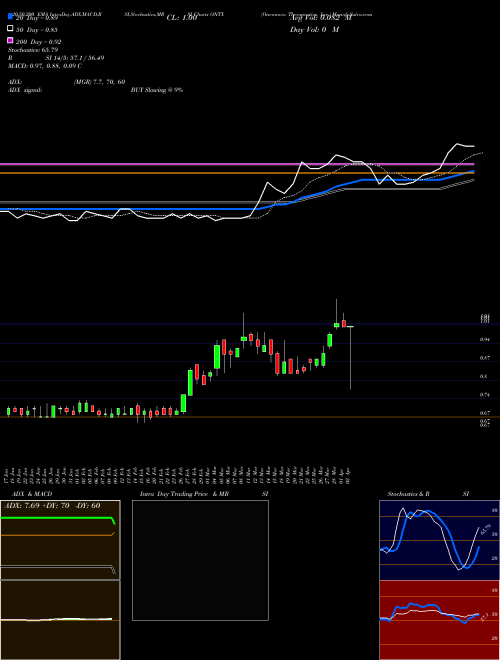500x660 pixels.
Task: Click the 'CL: 1.00' close price label
Action: (x=182, y=18)
